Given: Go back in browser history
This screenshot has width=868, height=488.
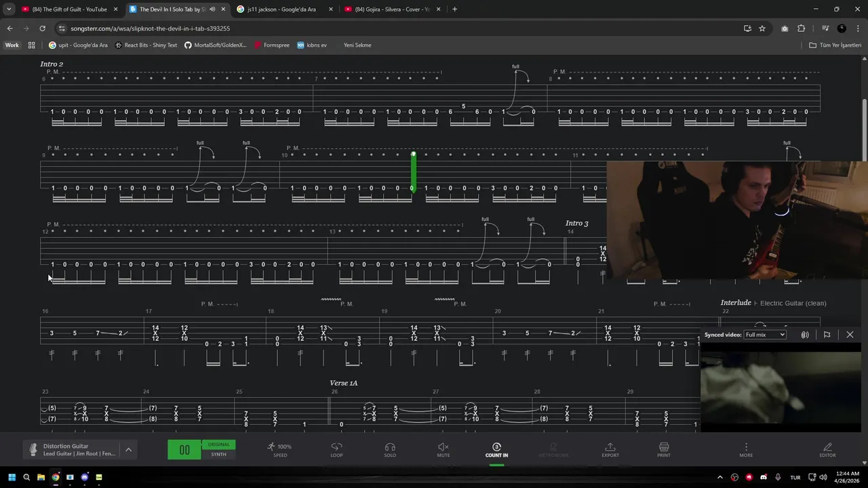Looking at the screenshot, I should coord(9,28).
